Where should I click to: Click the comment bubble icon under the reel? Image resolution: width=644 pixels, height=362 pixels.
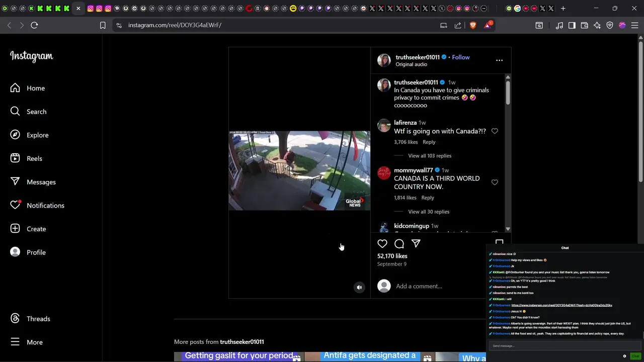[399, 243]
